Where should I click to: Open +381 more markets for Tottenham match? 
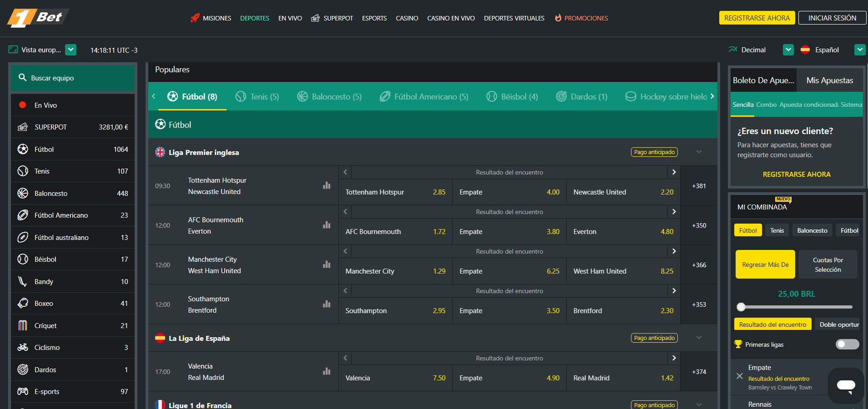coord(699,186)
